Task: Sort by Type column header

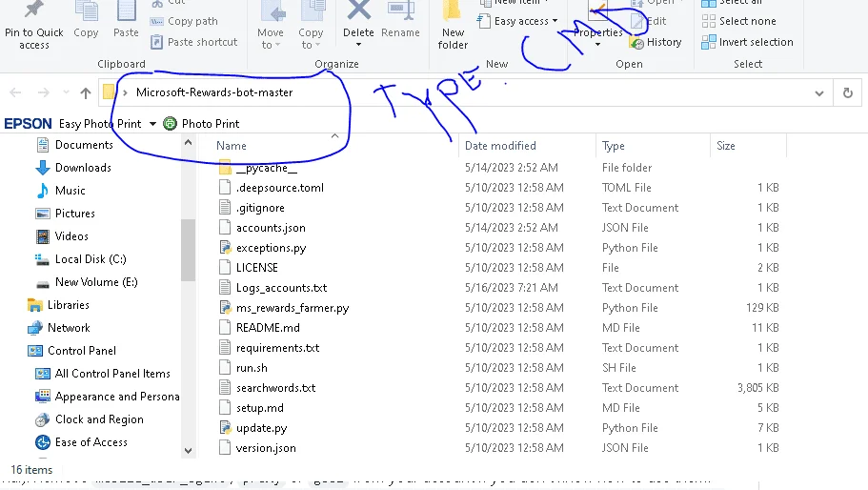Action: click(614, 146)
